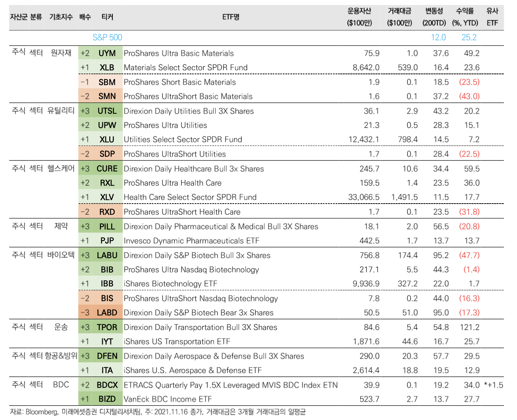
Task: Click the LABD ticker cell
Action: click(107, 313)
